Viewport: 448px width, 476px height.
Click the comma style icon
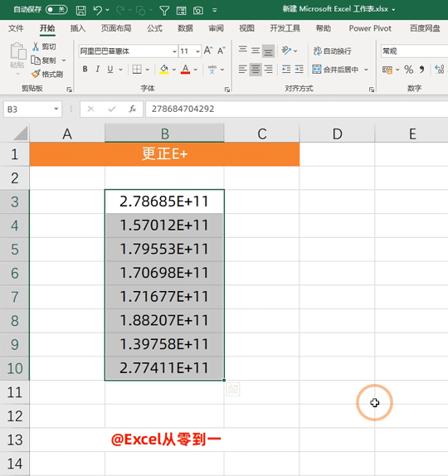pyautogui.click(x=421, y=70)
